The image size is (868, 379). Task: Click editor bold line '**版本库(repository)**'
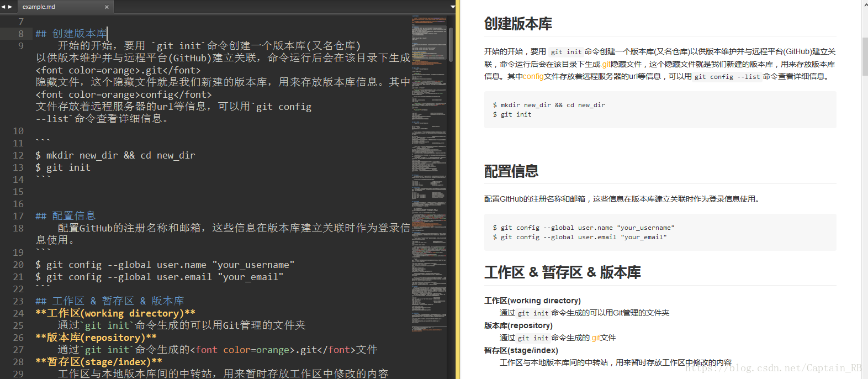pyautogui.click(x=96, y=338)
